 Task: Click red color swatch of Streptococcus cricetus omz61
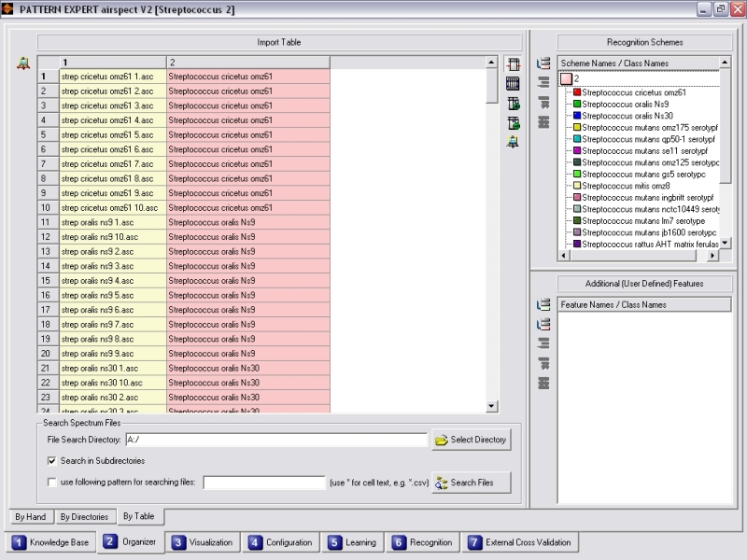pos(578,92)
